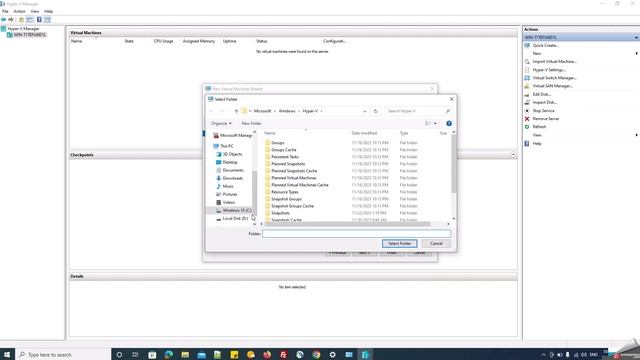Screen dimensions: 640x360
Task: Click Stop Service in Actions pane
Action: coord(543,111)
